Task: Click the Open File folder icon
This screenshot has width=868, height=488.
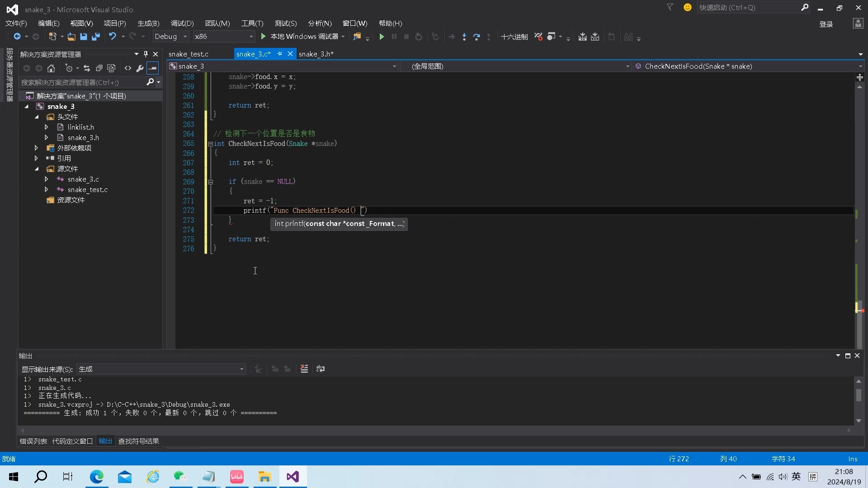Action: coord(71,37)
